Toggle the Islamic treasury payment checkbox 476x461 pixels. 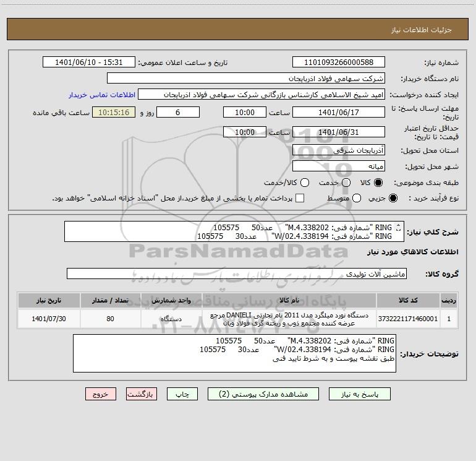pyautogui.click(x=300, y=198)
